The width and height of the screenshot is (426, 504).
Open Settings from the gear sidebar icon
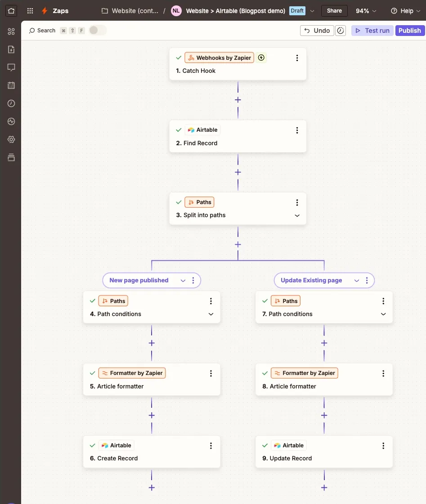11,139
